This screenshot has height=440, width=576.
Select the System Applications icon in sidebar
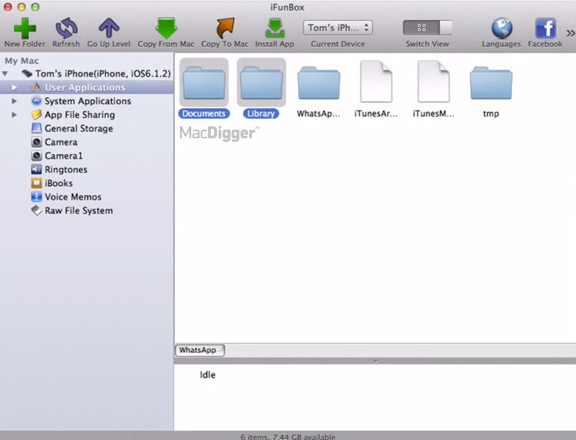tap(36, 101)
